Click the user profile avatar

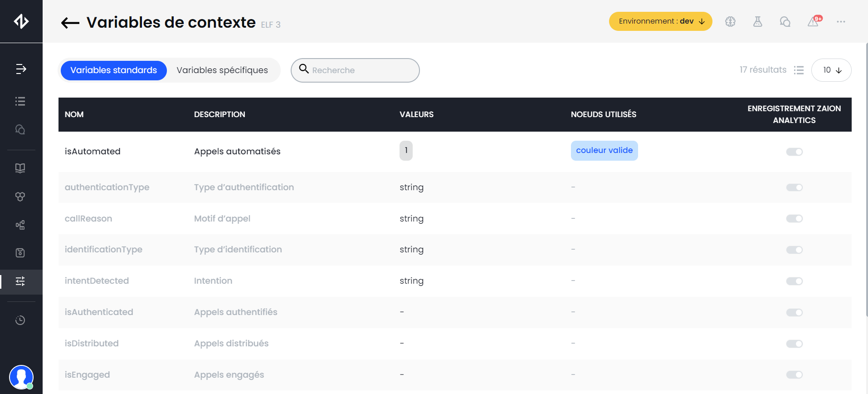[21, 377]
